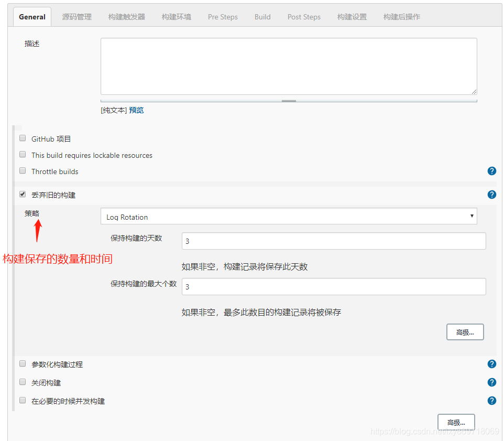Uncheck 丢弃旧的构建 checkbox
This screenshot has height=441, width=504.
coord(23,195)
